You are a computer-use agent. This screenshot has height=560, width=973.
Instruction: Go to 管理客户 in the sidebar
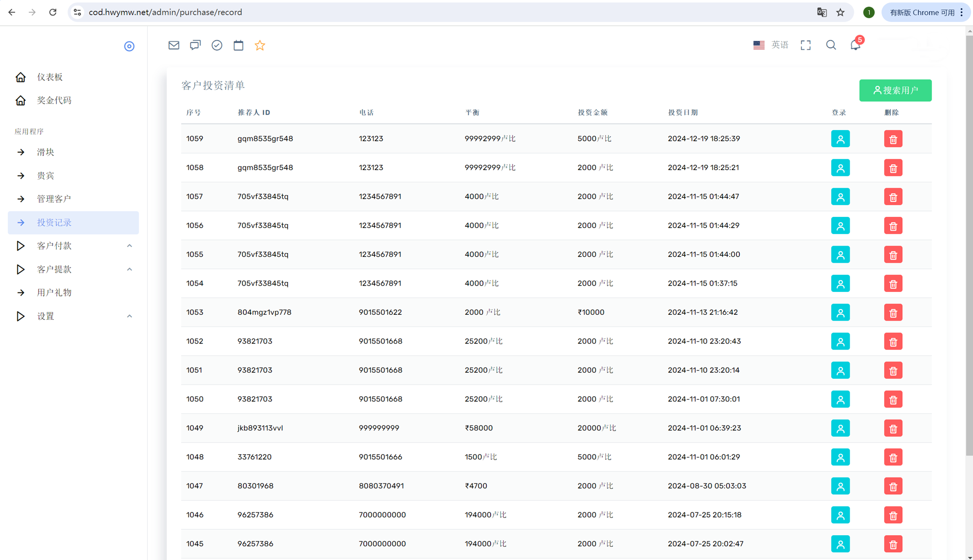54,199
